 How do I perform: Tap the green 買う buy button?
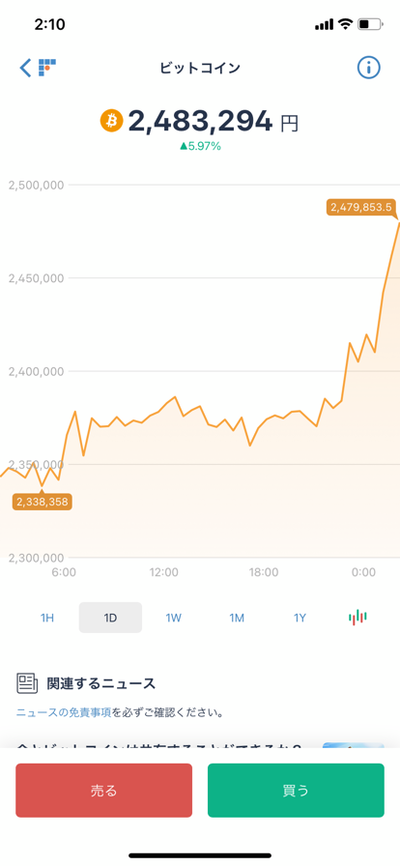(296, 790)
